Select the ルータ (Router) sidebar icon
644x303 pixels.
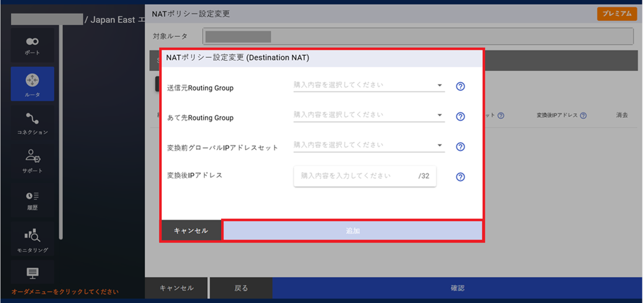[32, 84]
